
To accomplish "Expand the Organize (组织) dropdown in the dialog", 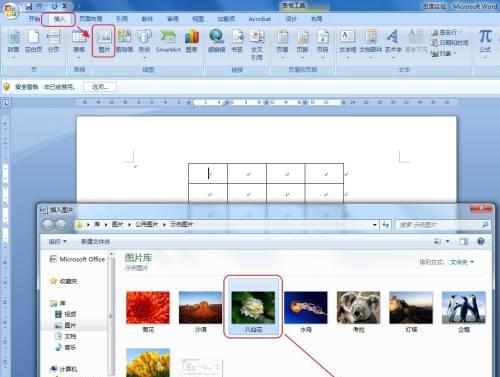I will [58, 241].
